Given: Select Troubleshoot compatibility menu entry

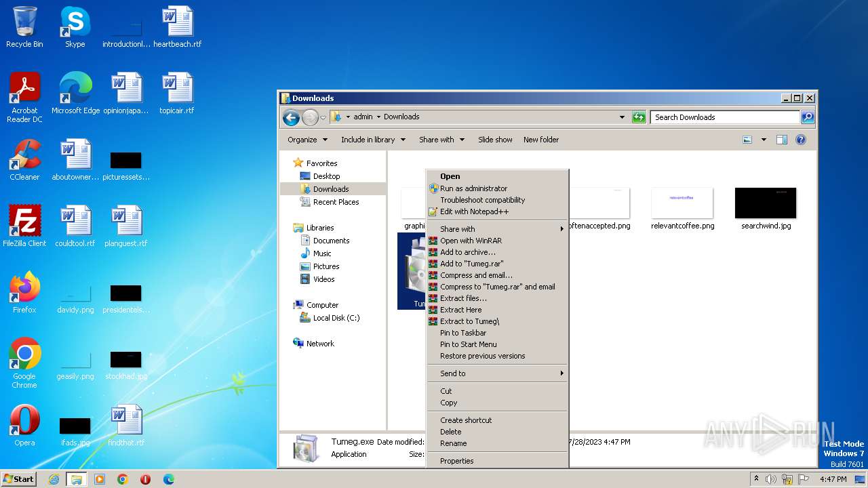Looking at the screenshot, I should click(x=497, y=200).
